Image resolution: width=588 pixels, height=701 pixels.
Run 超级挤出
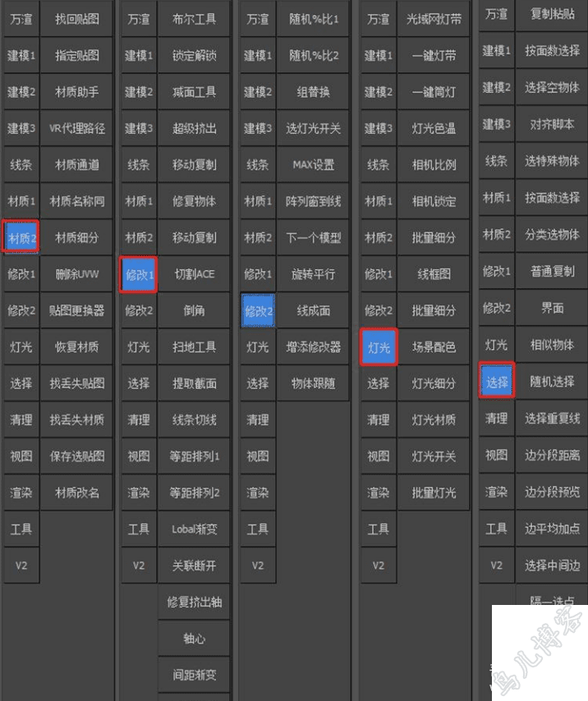(x=194, y=129)
